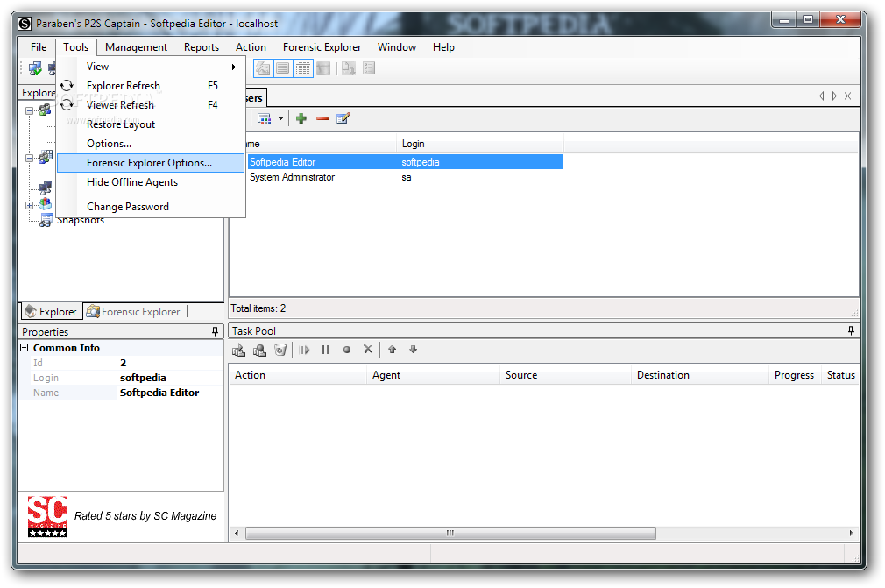This screenshot has height=588, width=885.
Task: Click the image preview view icon in main toolbar
Action: click(x=263, y=69)
